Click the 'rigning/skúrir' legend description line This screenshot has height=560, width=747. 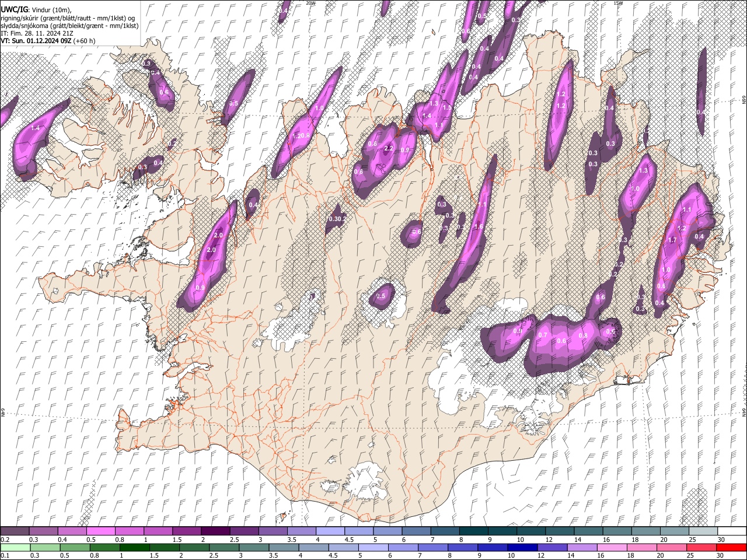tap(69, 18)
